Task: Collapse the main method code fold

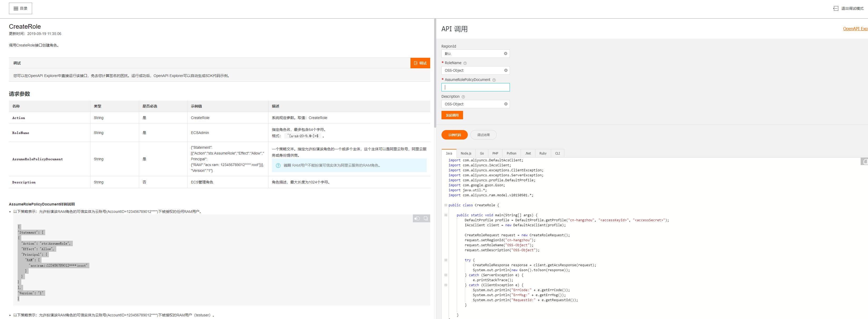Action: [x=446, y=215]
